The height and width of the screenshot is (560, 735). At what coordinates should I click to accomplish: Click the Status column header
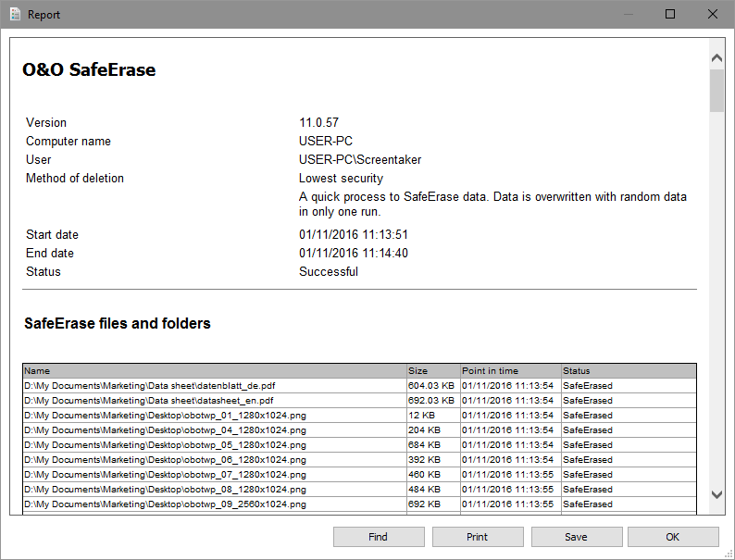click(x=629, y=370)
